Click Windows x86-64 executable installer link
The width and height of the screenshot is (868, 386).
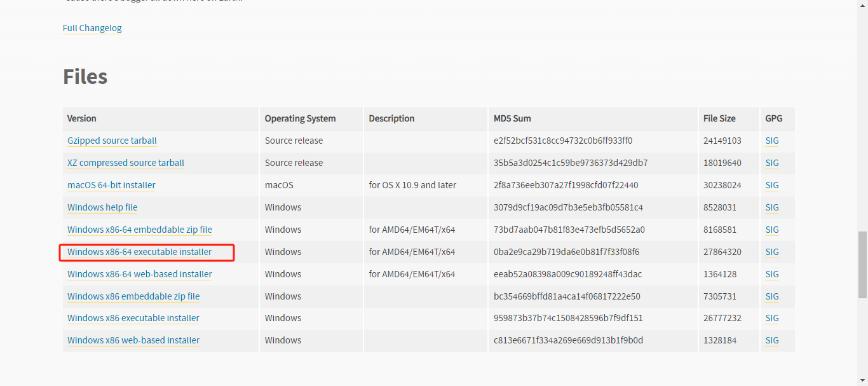tap(140, 252)
